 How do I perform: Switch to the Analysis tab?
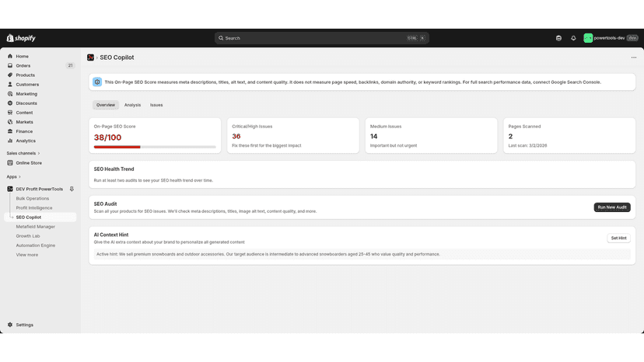tap(132, 105)
